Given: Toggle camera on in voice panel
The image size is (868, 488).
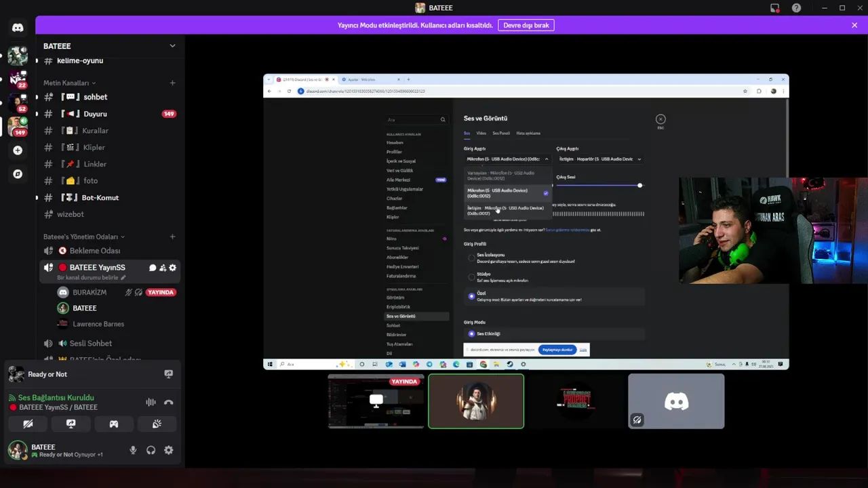Looking at the screenshot, I should click(28, 424).
